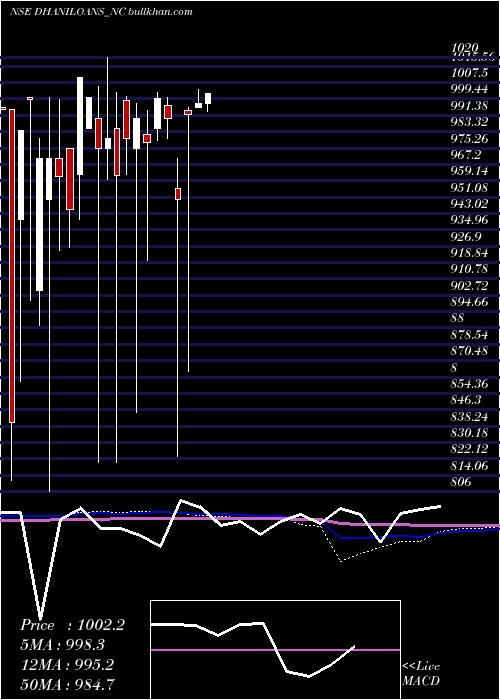Click the Price : 1002.2 readout
Viewport: 500px width, 700px height.
[72, 625]
